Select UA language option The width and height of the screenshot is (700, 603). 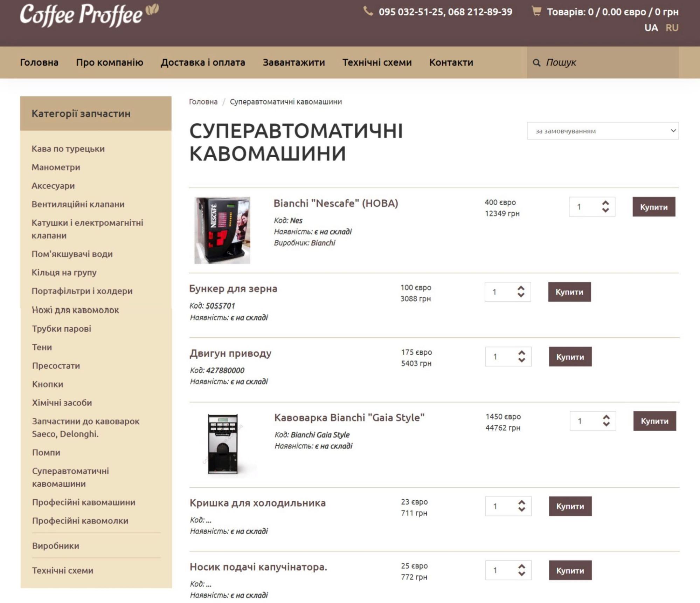651,28
